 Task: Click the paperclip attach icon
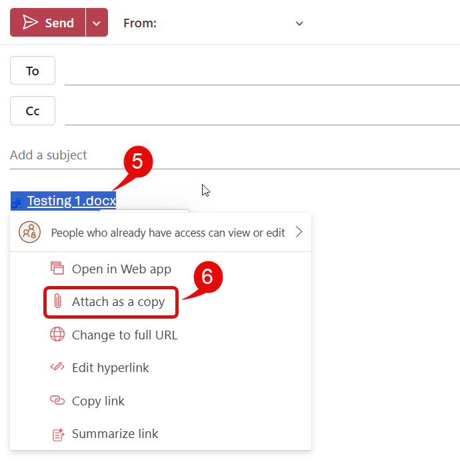pos(57,302)
